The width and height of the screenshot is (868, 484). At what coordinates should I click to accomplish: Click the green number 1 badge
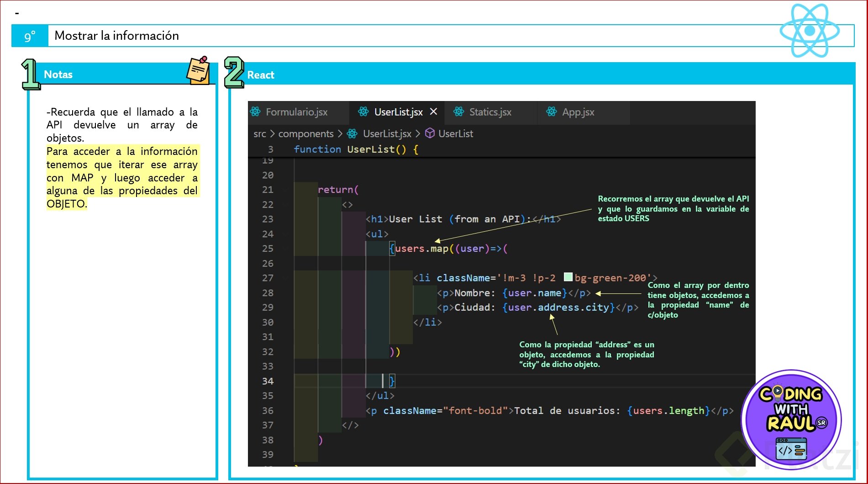pyautogui.click(x=31, y=74)
